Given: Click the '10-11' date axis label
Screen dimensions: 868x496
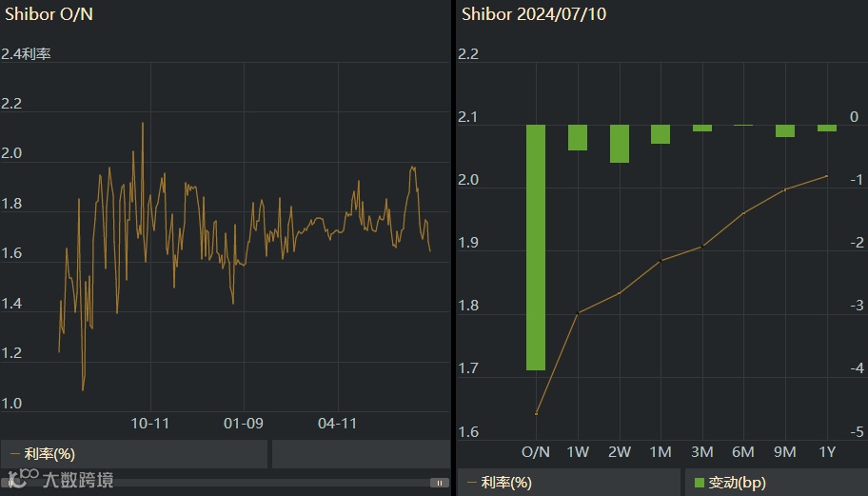Looking at the screenshot, I should point(150,424).
